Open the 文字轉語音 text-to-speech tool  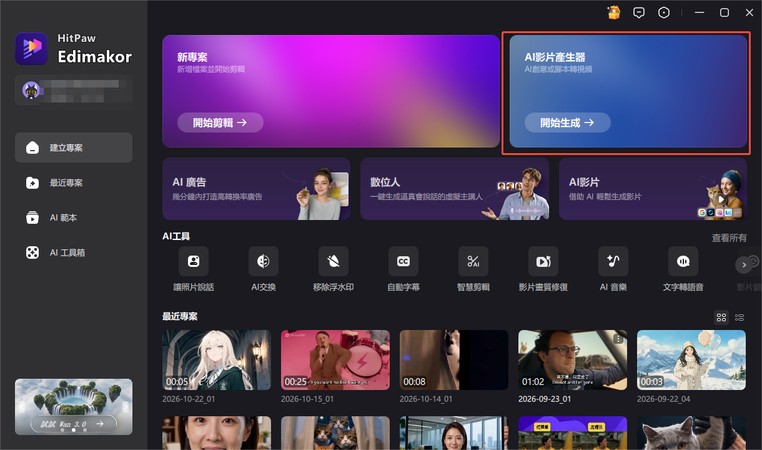pyautogui.click(x=683, y=261)
